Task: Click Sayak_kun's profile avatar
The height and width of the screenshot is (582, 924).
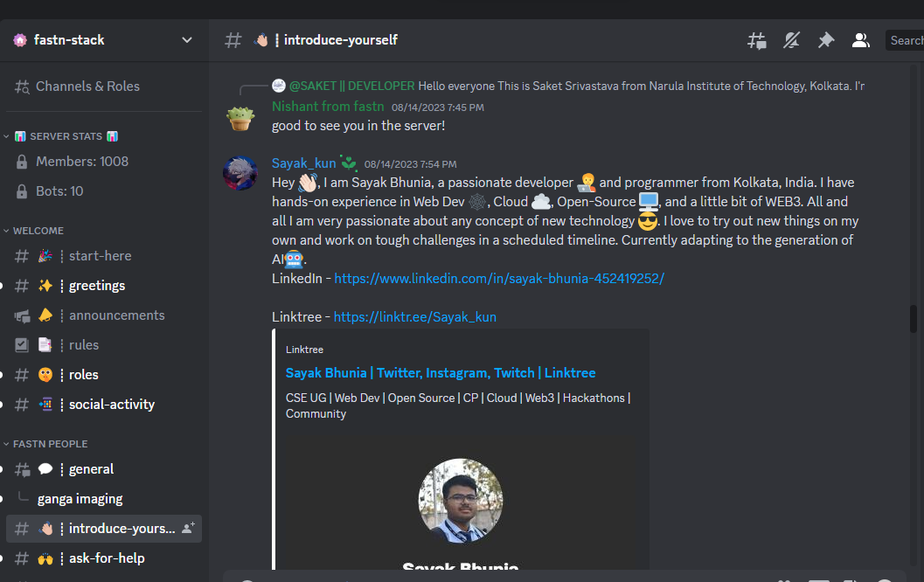Action: point(240,173)
